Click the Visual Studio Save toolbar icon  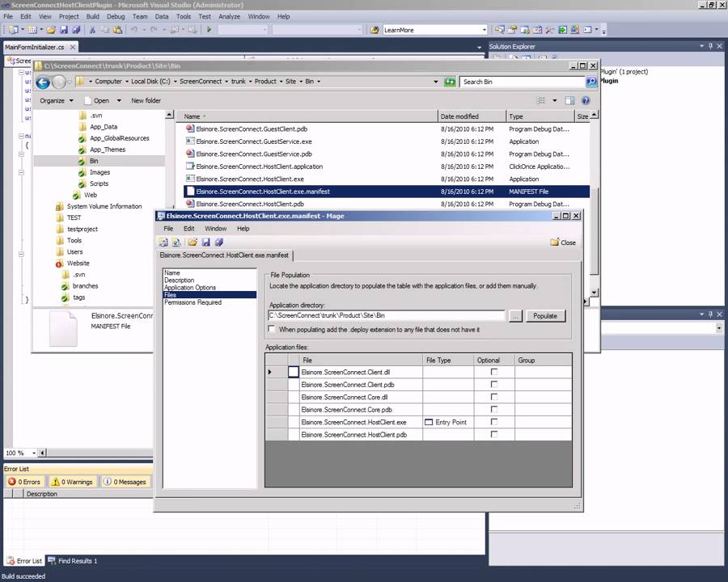pyautogui.click(x=64, y=30)
